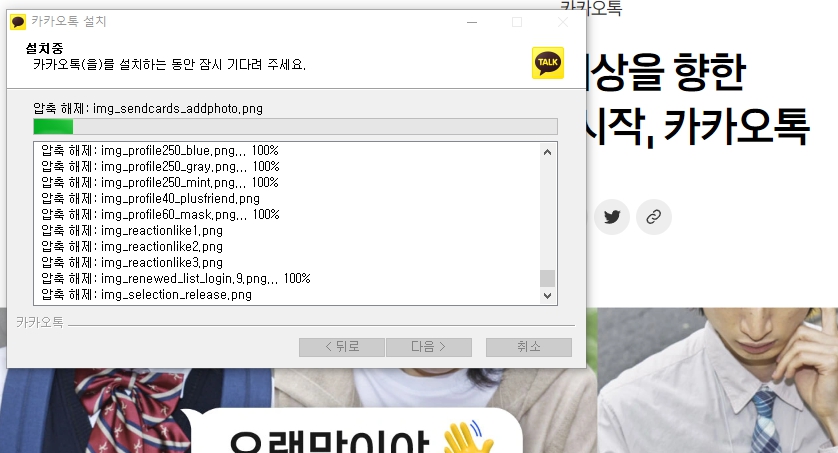Select log line img_profile250_blue.png

point(160,150)
